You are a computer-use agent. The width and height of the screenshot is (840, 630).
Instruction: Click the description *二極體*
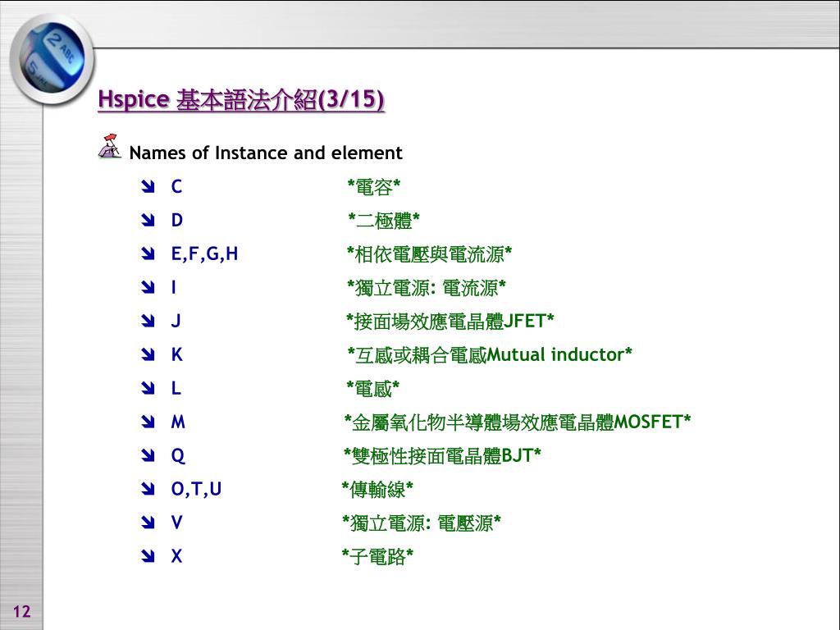pos(384,221)
